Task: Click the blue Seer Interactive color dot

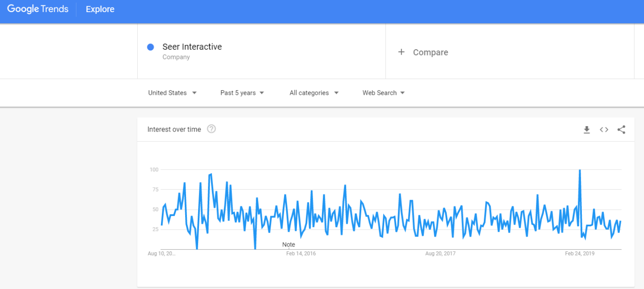Action: coord(151,47)
